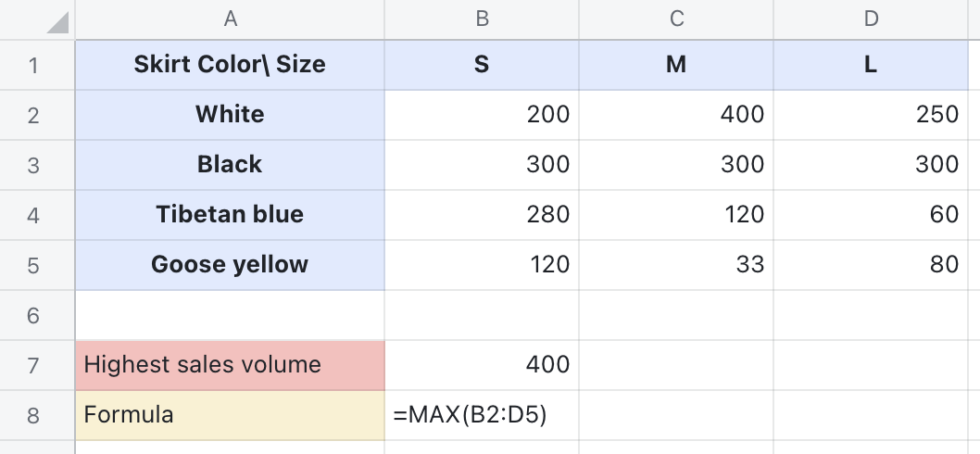Select column D header
The height and width of the screenshot is (454, 980).
click(871, 19)
